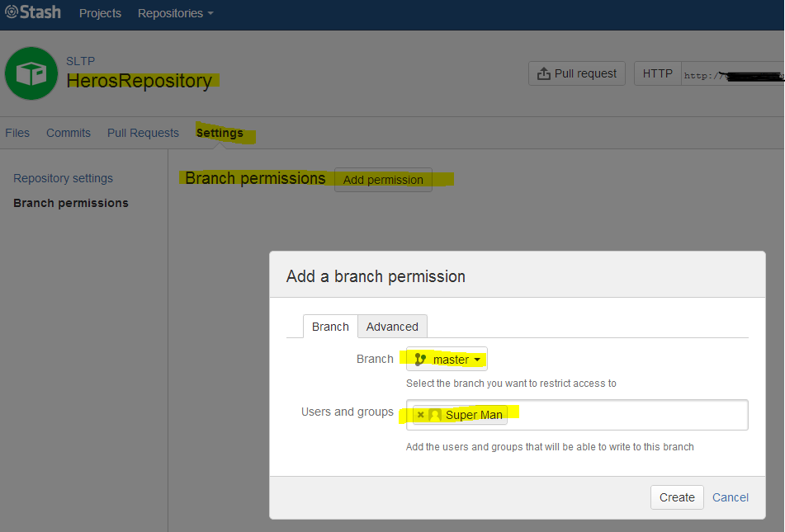Open the Files tab
The image size is (785, 532).
click(x=17, y=133)
